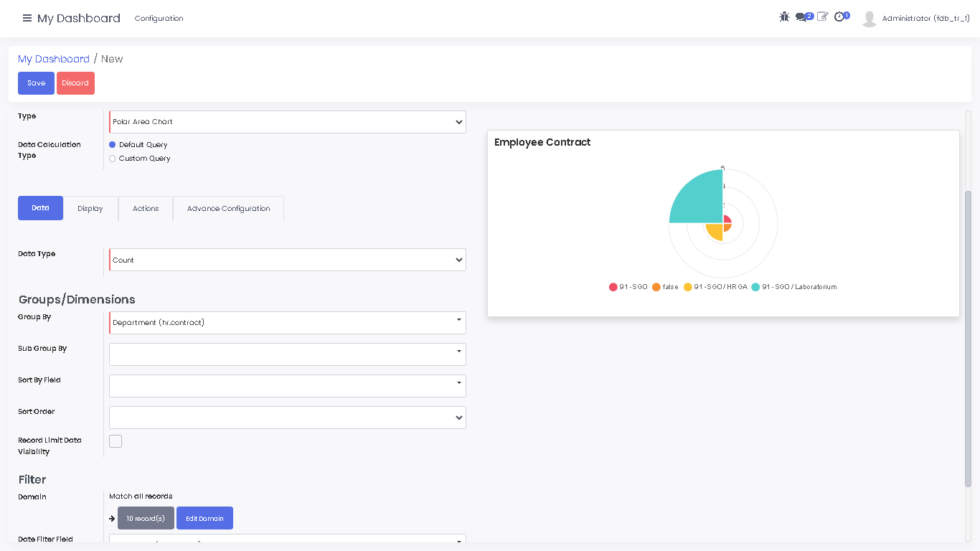Click the teal Laboratorium chart segment
This screenshot has width=980, height=551.
click(694, 198)
